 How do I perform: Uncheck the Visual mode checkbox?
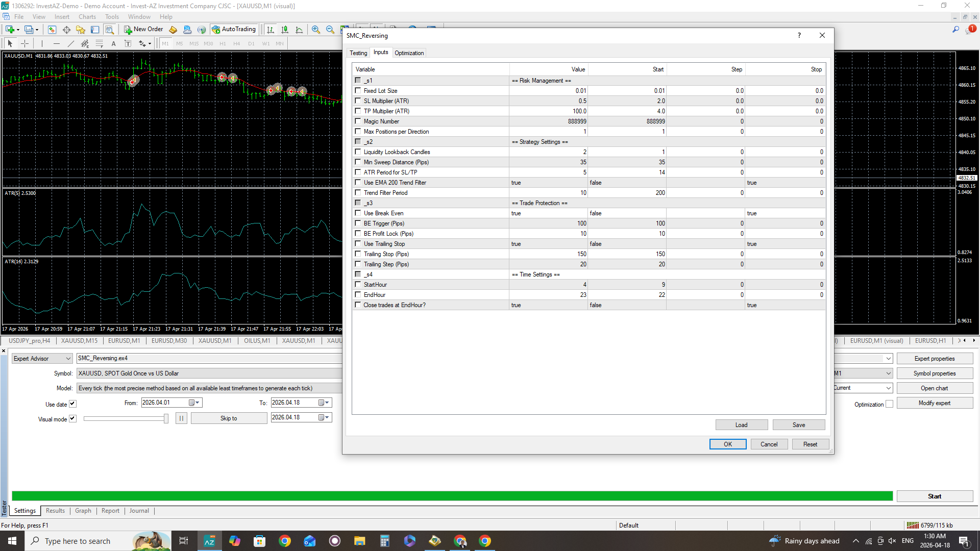(x=72, y=419)
